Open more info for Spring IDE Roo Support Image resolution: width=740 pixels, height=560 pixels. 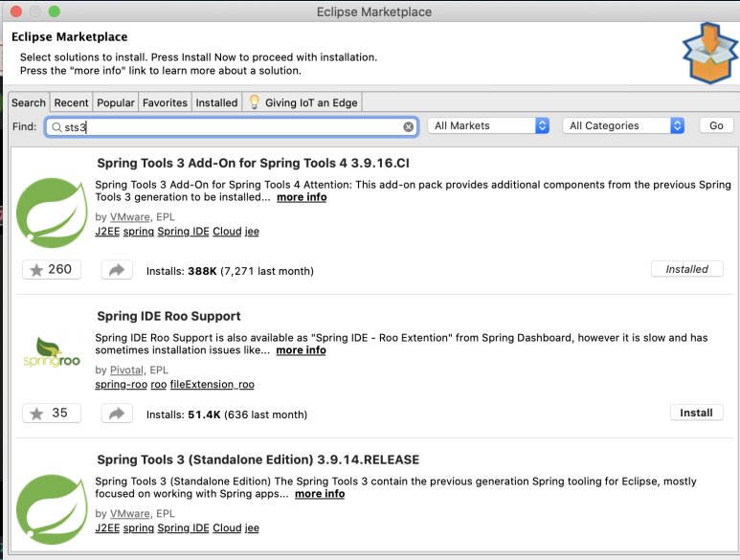click(x=302, y=350)
